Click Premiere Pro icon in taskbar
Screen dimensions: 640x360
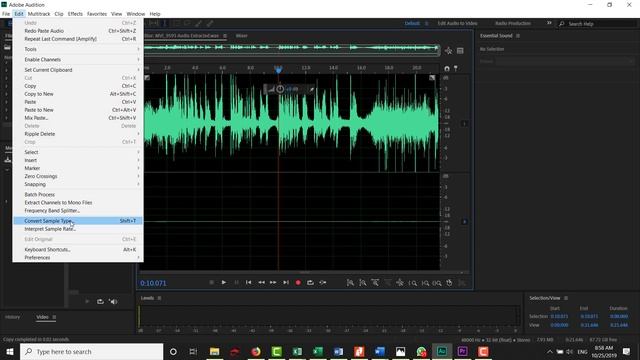click(462, 351)
